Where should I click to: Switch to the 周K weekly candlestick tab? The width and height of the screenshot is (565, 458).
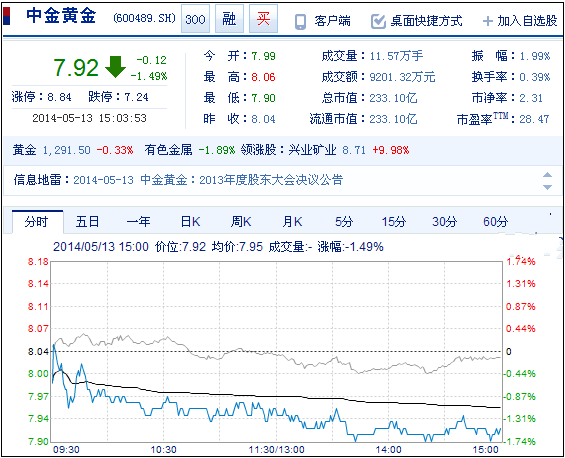point(241,222)
